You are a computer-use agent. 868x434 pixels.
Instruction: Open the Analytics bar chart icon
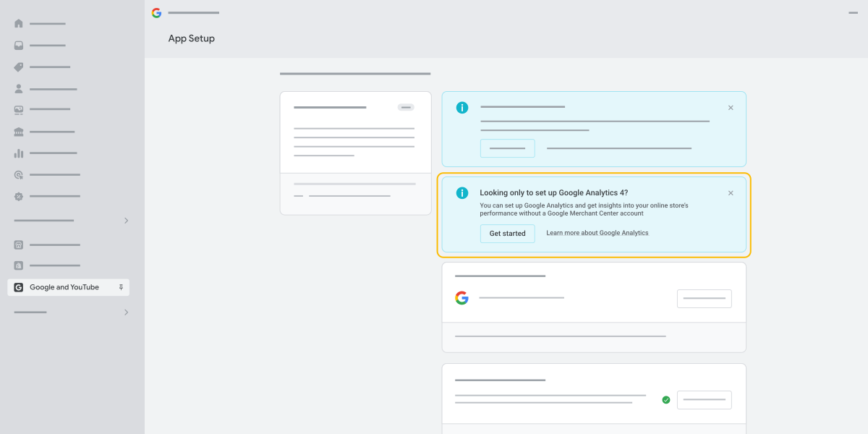[18, 153]
